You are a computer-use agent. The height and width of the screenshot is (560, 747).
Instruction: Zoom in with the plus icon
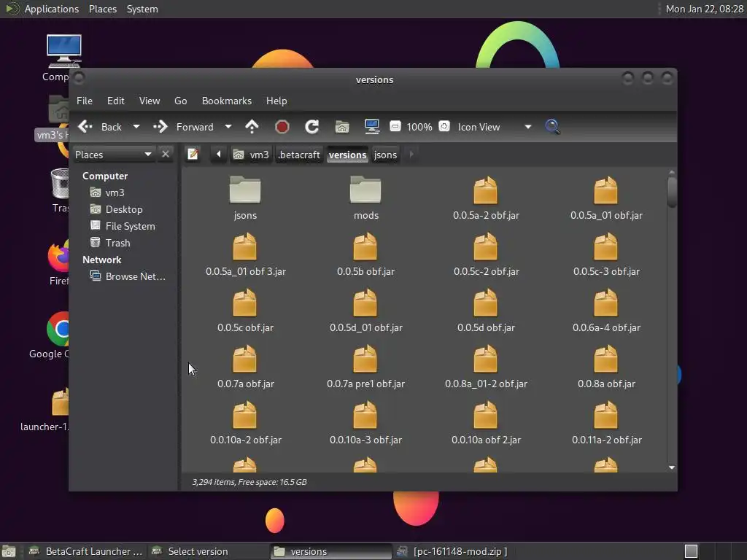tap(444, 127)
